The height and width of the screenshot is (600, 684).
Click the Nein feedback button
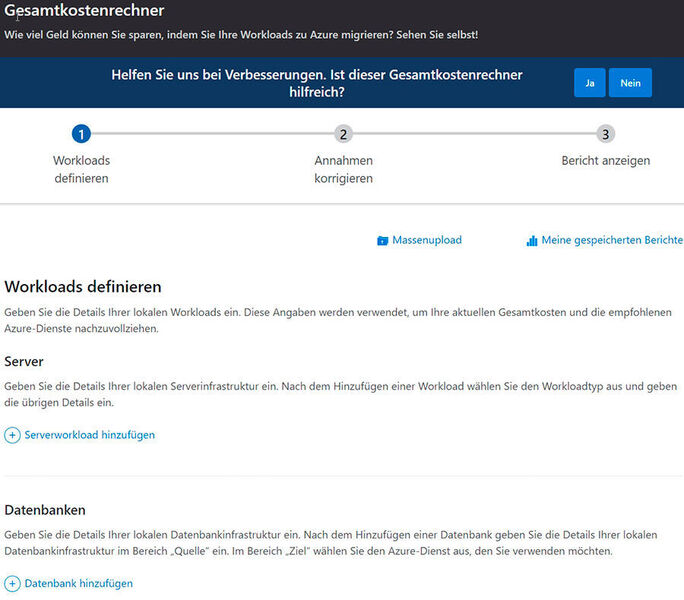(630, 82)
